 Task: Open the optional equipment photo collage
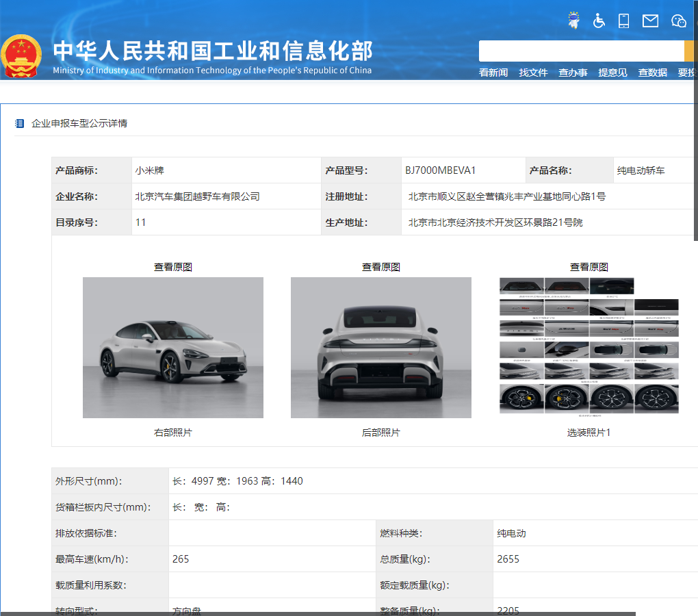tap(589, 348)
